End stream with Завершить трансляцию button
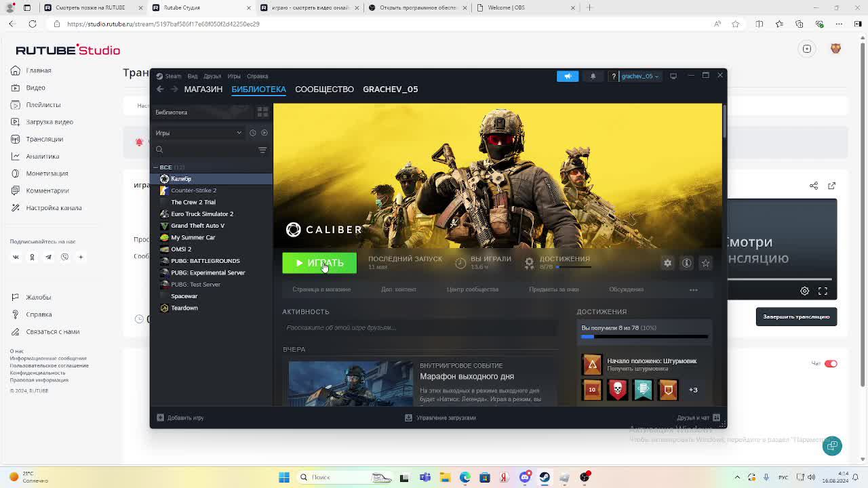The image size is (868, 488). [x=796, y=317]
